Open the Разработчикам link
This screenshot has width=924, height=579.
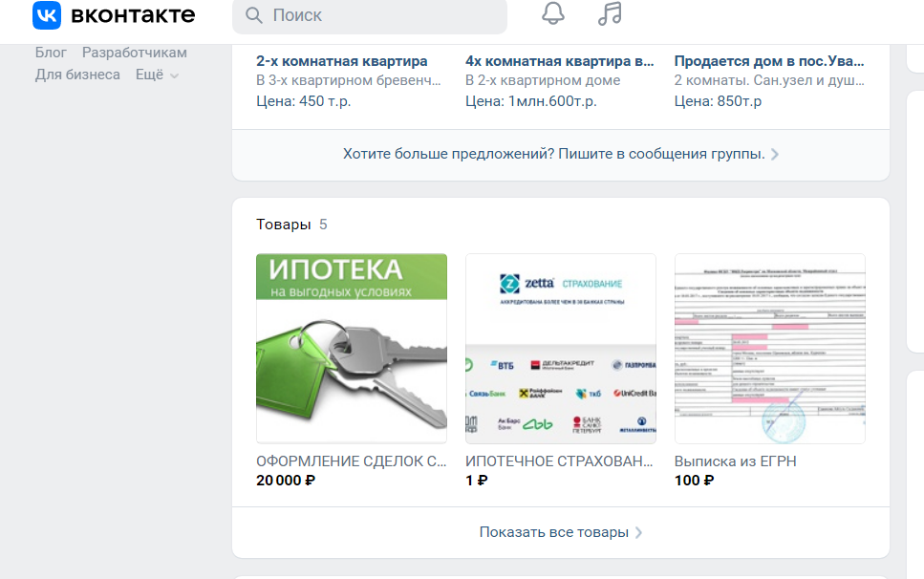pos(134,53)
